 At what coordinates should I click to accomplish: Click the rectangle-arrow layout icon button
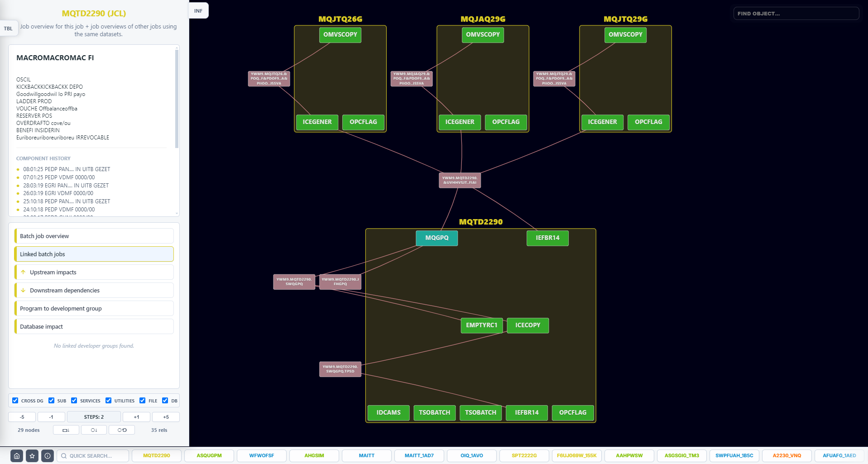(x=66, y=430)
